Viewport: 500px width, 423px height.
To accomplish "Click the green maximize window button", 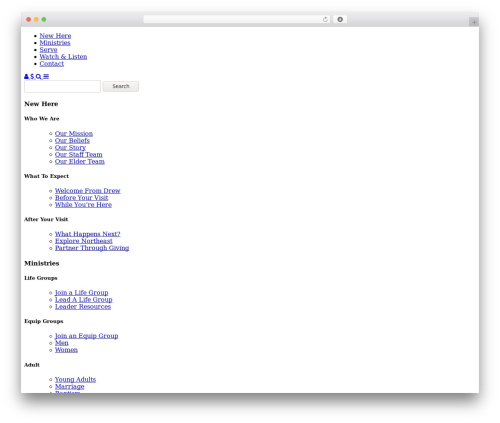I will (44, 20).
